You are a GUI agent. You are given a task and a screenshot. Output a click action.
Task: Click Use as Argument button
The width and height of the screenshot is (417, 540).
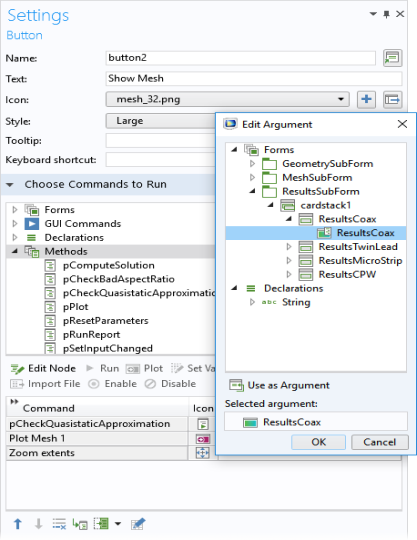[279, 385]
